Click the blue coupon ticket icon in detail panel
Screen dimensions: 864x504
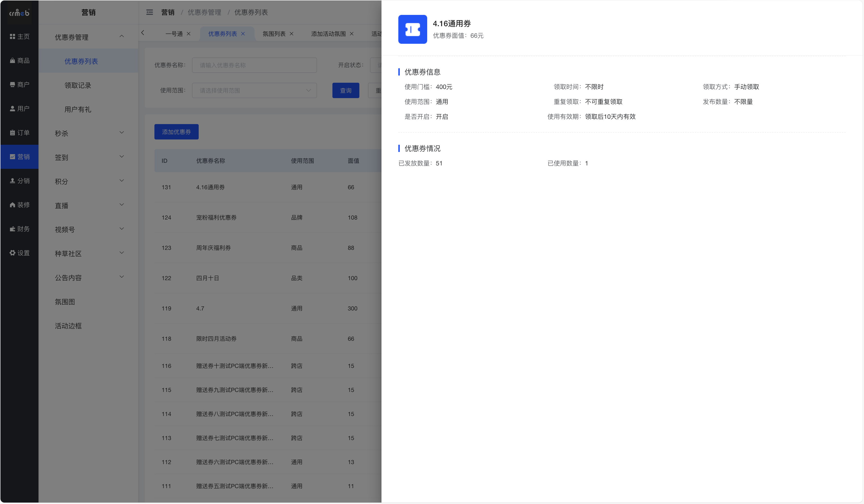(413, 30)
